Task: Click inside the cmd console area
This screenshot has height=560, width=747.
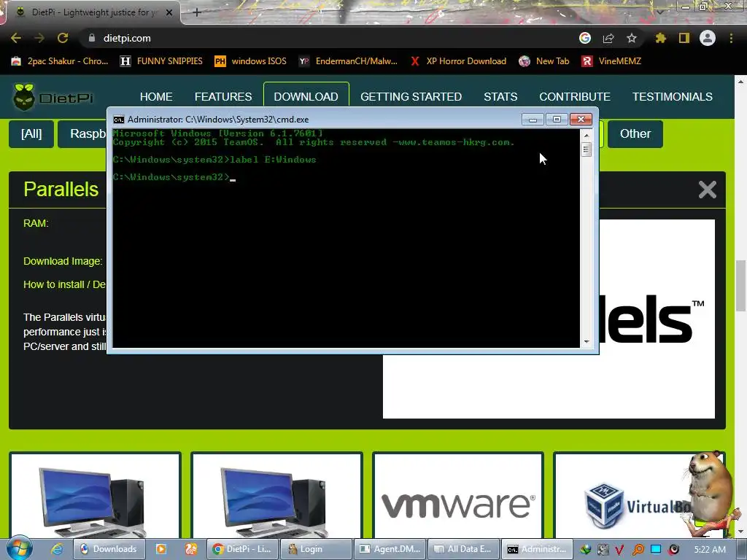Action: [347, 238]
